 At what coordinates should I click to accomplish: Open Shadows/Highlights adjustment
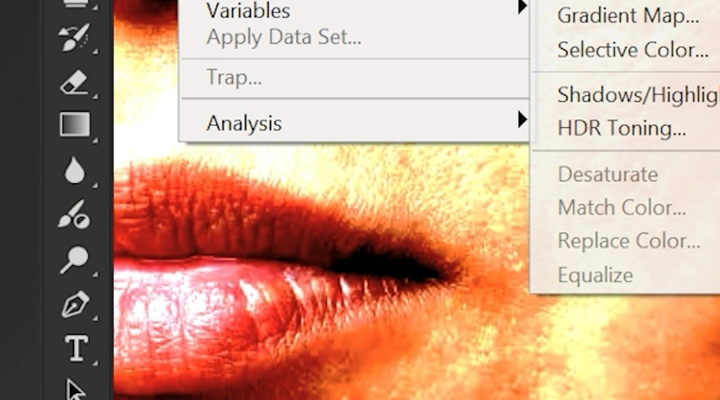638,95
